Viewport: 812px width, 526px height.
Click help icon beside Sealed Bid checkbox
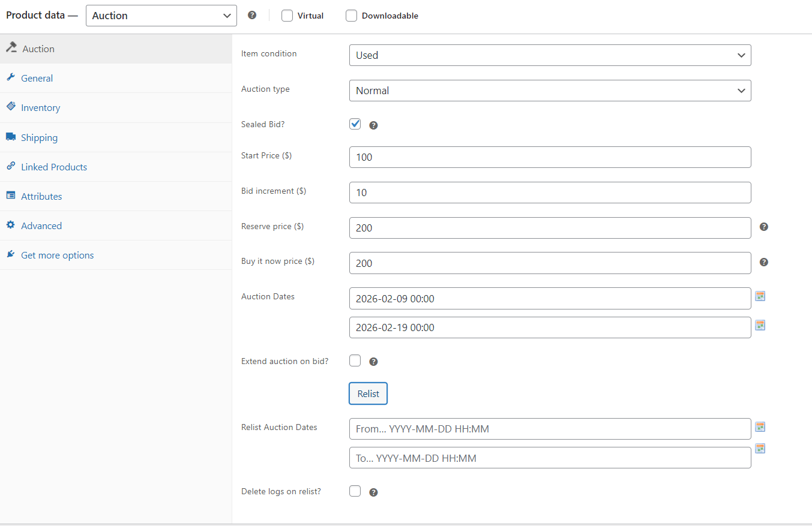coord(373,125)
